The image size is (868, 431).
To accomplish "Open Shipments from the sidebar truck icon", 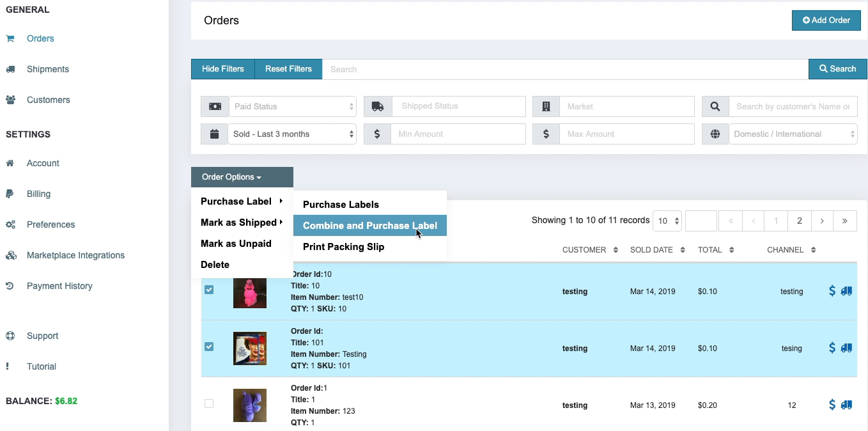I will tap(11, 69).
